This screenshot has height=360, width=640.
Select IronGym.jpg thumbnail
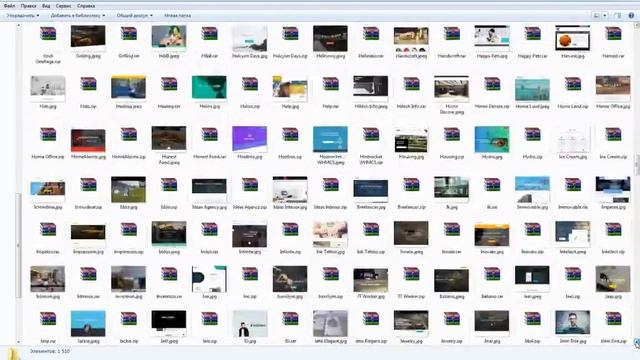tap(290, 279)
